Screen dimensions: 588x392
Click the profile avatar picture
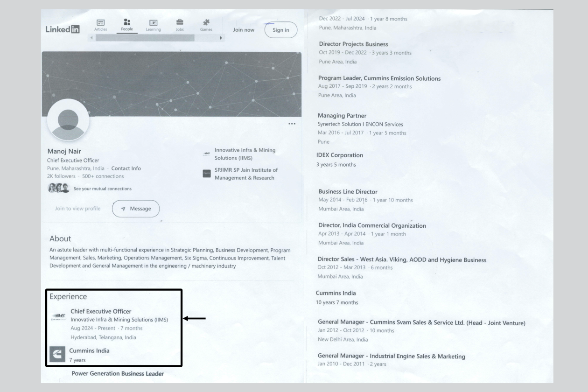[68, 120]
